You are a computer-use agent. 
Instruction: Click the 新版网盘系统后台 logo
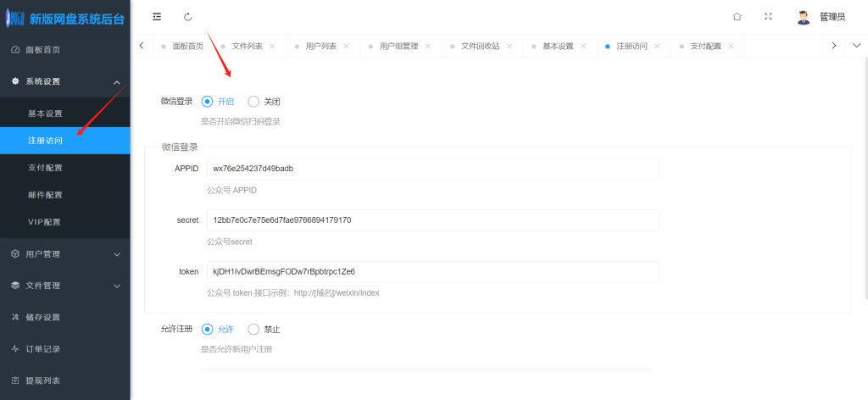pos(65,19)
